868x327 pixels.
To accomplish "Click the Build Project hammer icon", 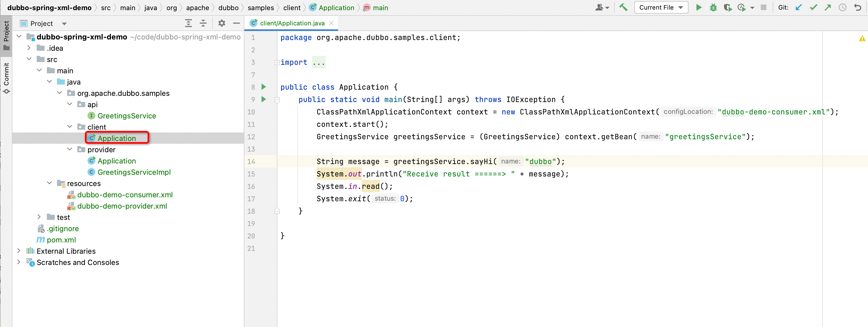I will point(623,7).
